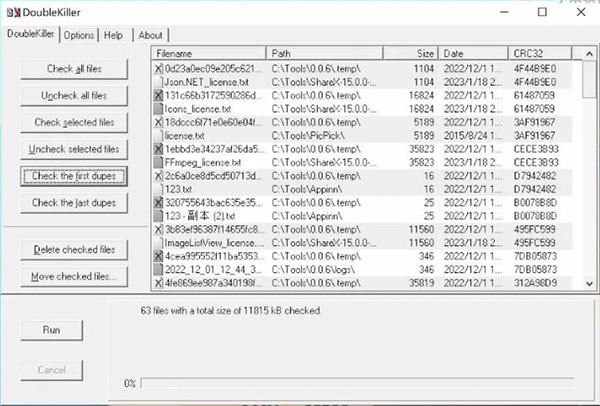This screenshot has height=406, width=600.
Task: Sort list by Path column header
Action: click(324, 54)
